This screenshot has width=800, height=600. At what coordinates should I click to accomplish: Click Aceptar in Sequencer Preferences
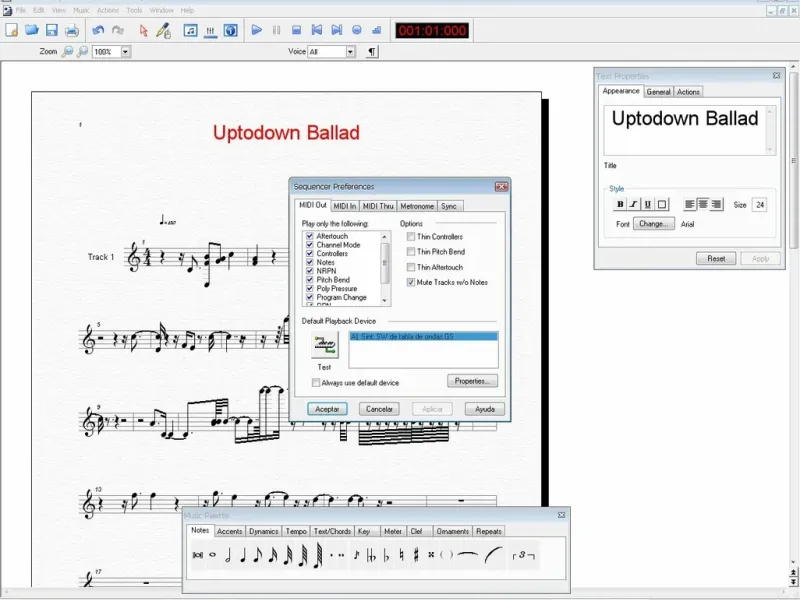click(327, 409)
